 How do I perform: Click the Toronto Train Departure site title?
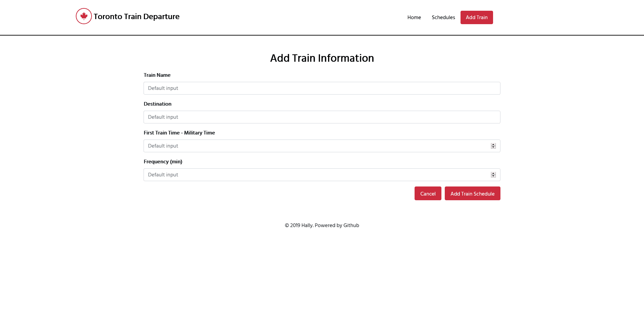coord(137,16)
